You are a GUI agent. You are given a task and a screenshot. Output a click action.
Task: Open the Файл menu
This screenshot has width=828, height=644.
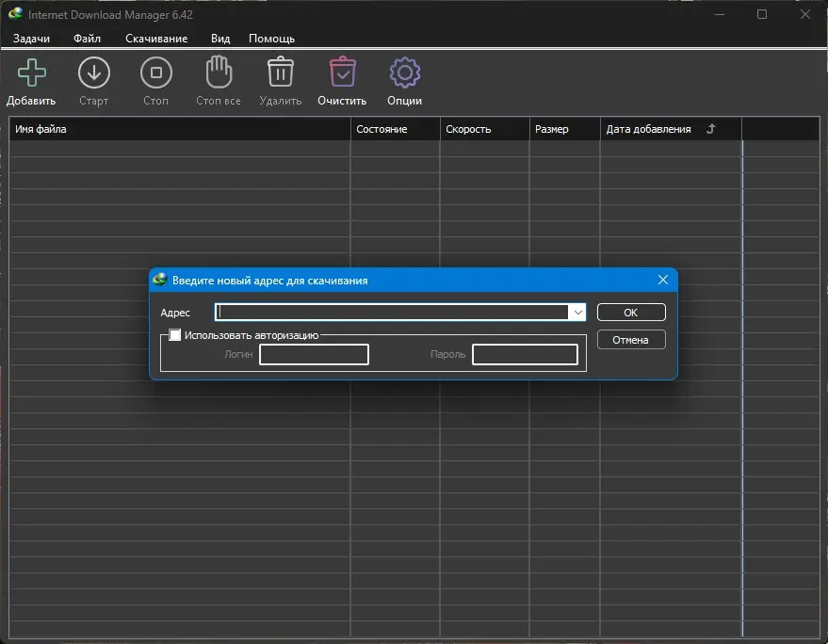87,39
